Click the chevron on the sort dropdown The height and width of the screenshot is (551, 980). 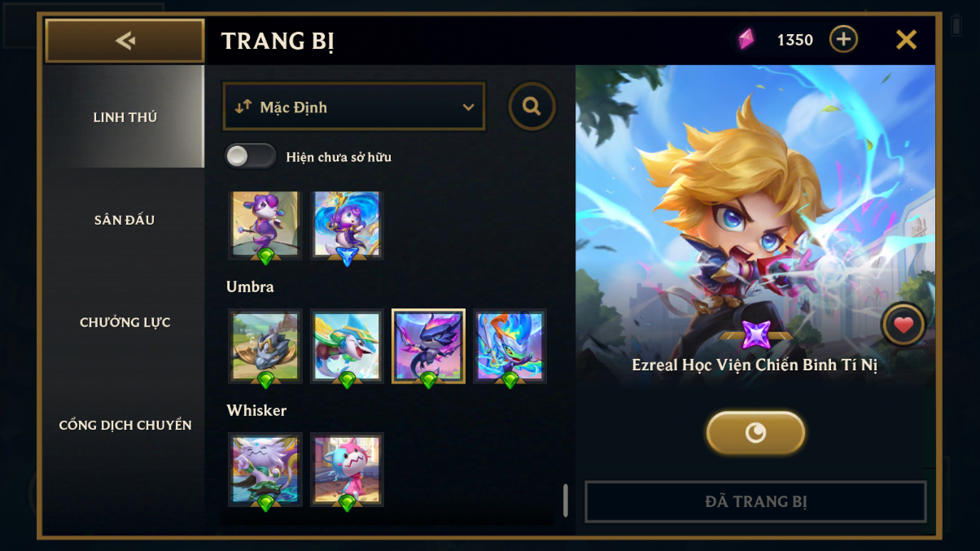point(468,107)
